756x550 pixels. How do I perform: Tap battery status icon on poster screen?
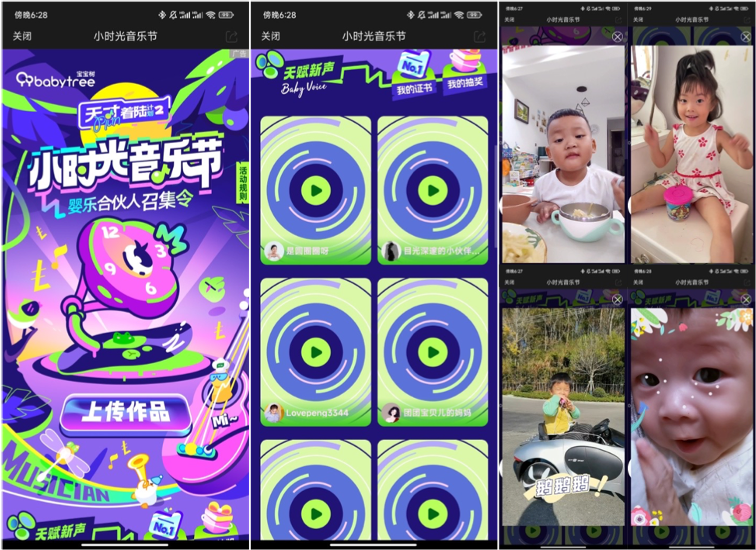(226, 15)
